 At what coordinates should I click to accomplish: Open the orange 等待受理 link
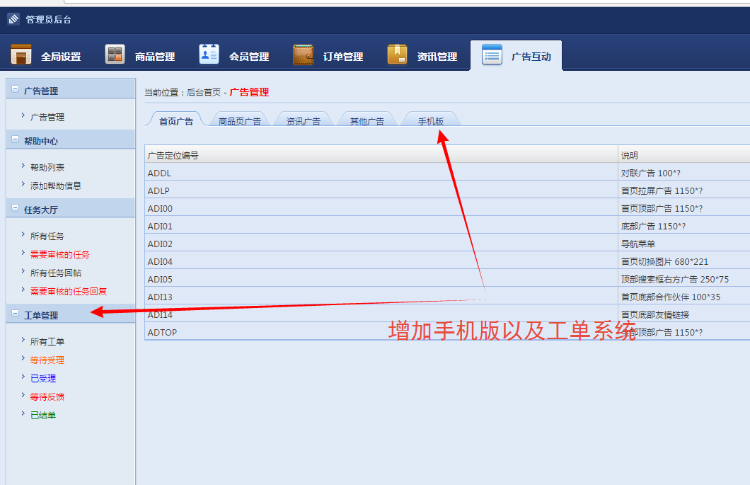(x=47, y=360)
